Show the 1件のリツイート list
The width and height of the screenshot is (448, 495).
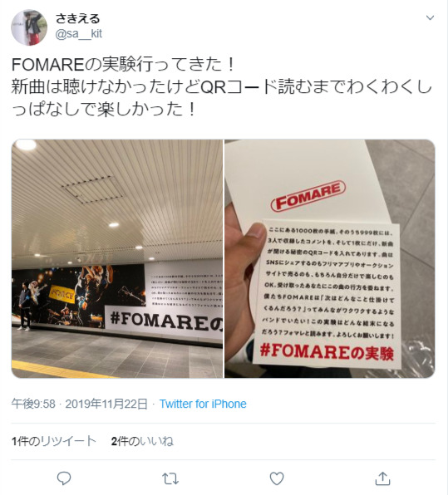pyautogui.click(x=54, y=441)
